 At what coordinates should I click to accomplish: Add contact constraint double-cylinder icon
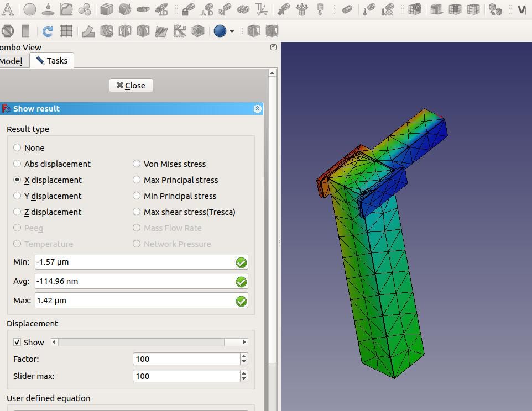[x=243, y=9]
